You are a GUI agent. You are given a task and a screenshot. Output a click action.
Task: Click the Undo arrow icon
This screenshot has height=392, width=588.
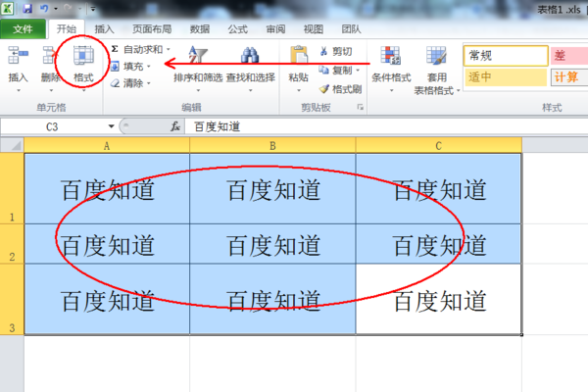coord(44,8)
